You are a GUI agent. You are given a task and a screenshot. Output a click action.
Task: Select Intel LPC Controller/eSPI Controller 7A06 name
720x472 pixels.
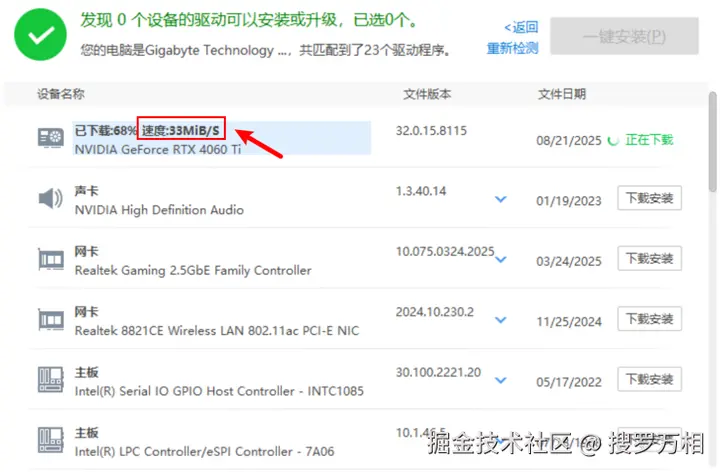pos(204,452)
